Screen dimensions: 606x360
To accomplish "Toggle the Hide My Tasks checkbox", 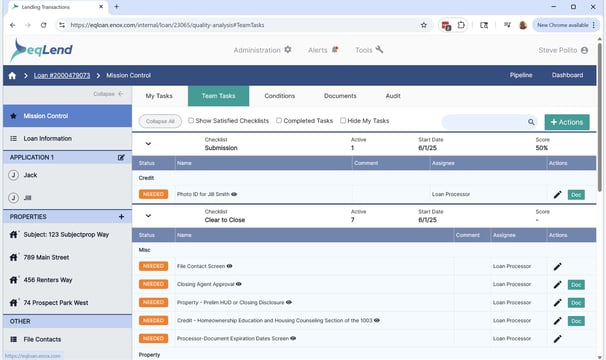I will [343, 121].
